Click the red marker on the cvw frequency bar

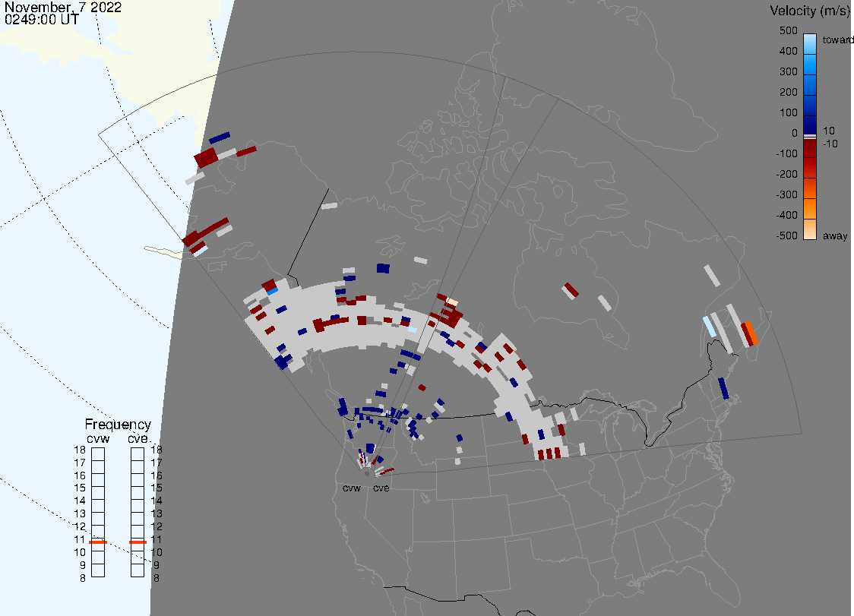coord(98,542)
